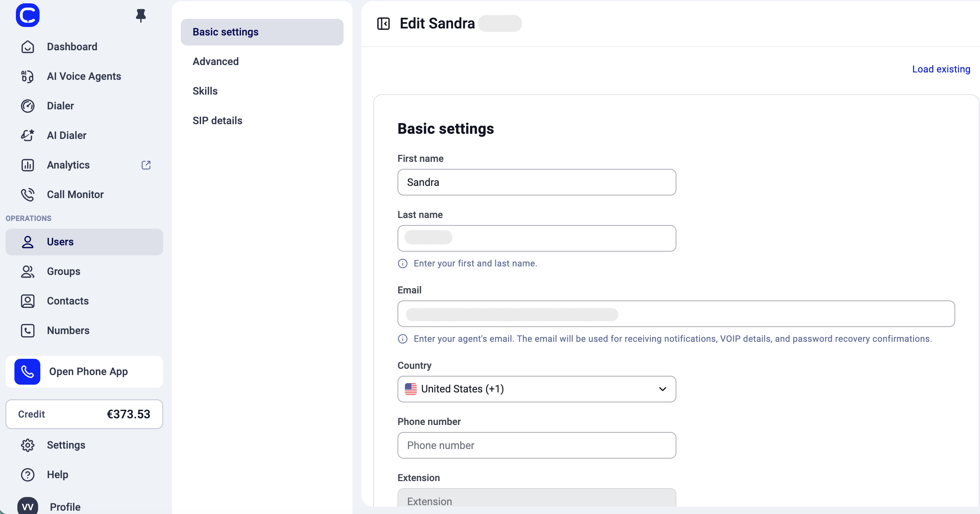Open the SIP details tab
This screenshot has width=980, height=514.
(x=217, y=121)
